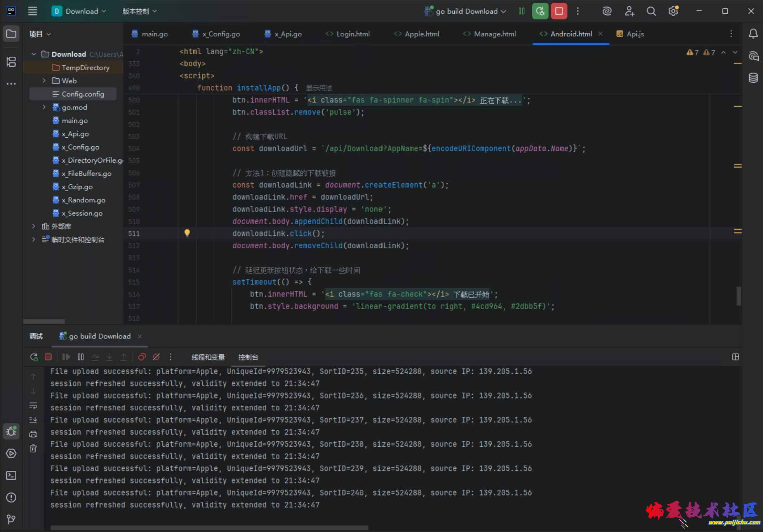Toggle mute breakpoints in debug toolbar
This screenshot has height=532, width=763.
click(156, 357)
